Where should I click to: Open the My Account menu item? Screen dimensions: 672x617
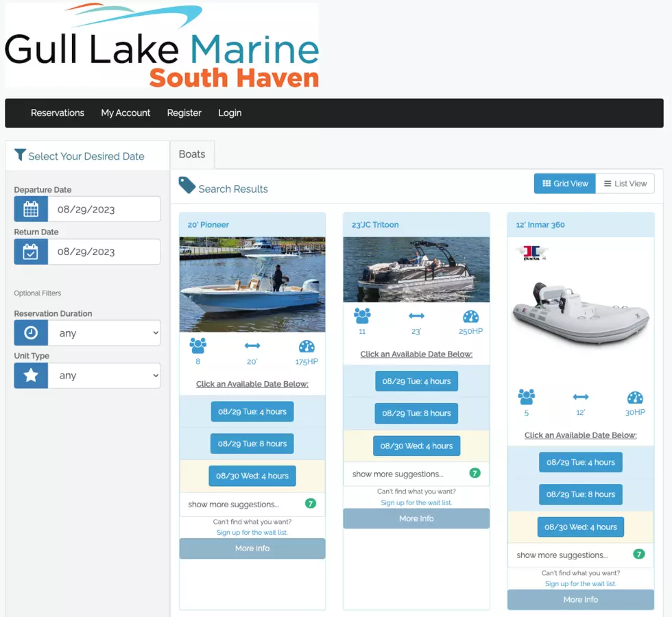click(125, 113)
